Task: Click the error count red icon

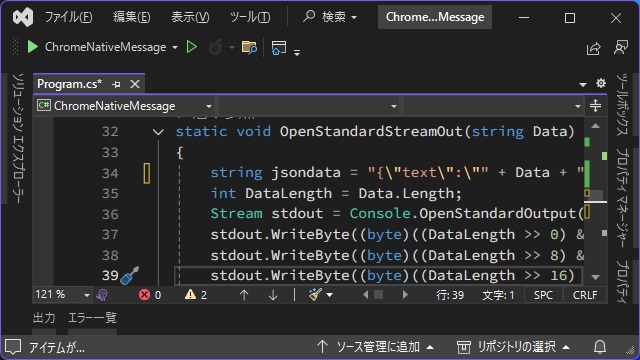Action: 144,295
